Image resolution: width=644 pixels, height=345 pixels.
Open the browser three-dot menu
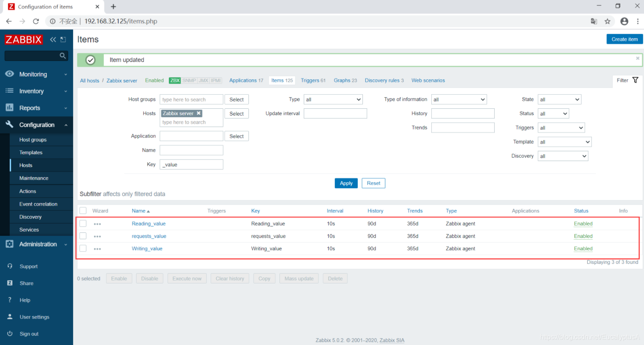click(x=638, y=21)
